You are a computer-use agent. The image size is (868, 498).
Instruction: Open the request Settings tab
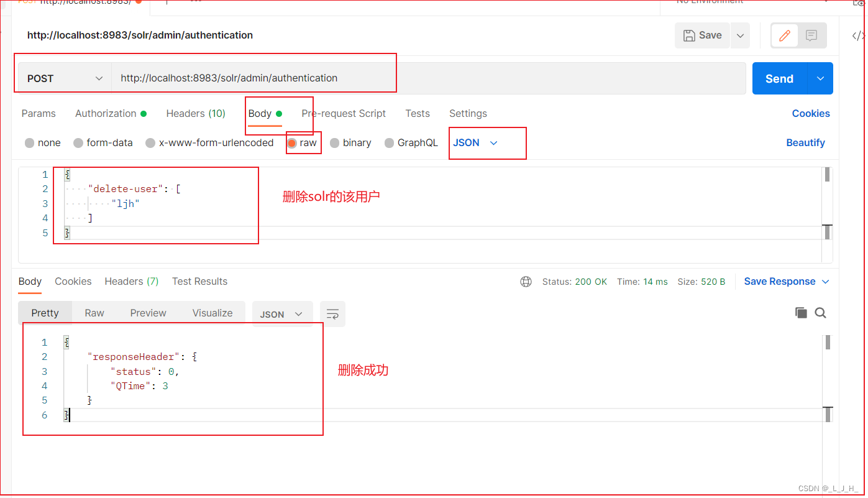pos(468,113)
